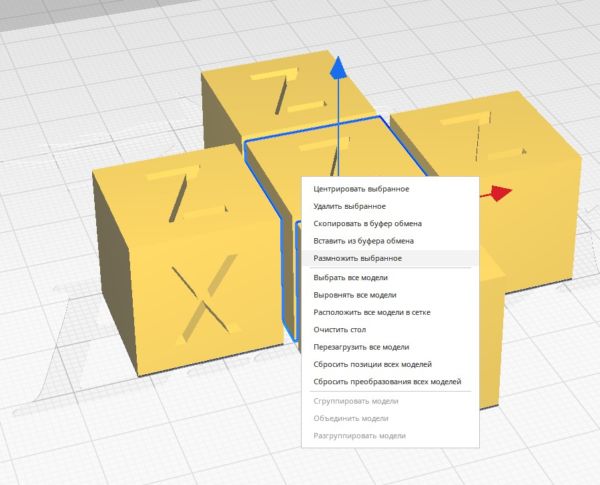The width and height of the screenshot is (600, 485).
Task: Choose 'Центрировать выбранное' in context menu
Action: [x=361, y=187]
